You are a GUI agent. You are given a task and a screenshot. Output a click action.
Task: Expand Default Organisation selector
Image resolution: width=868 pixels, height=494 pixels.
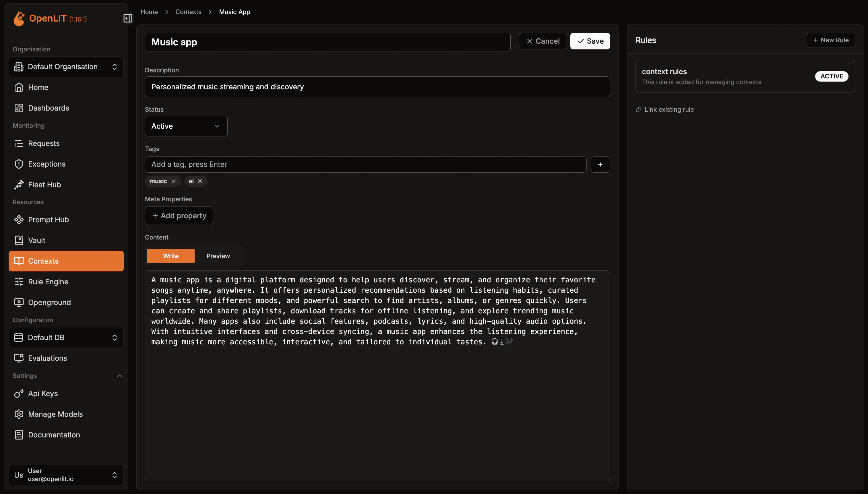pyautogui.click(x=66, y=67)
